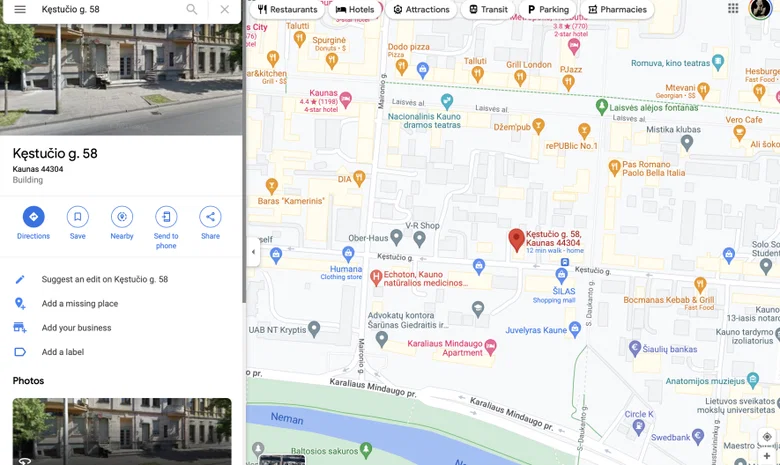
Task: Select Vero Cafe coffee pin
Action: [739, 133]
